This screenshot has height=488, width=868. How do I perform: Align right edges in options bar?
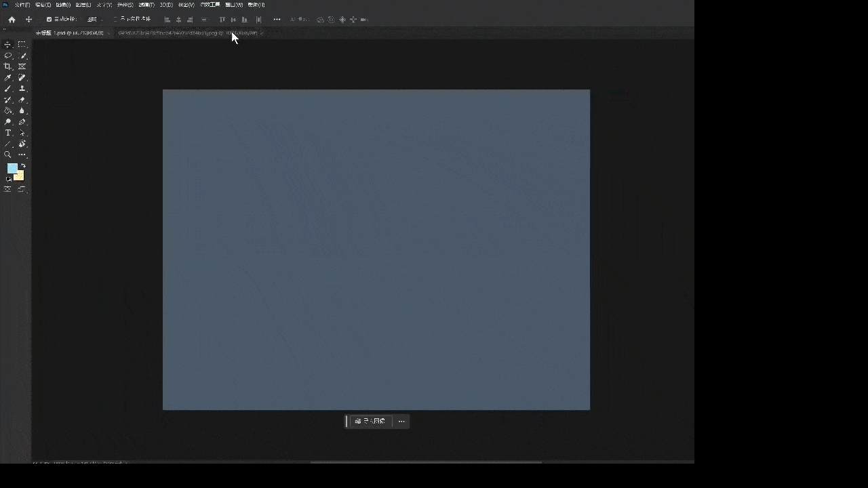[x=190, y=20]
